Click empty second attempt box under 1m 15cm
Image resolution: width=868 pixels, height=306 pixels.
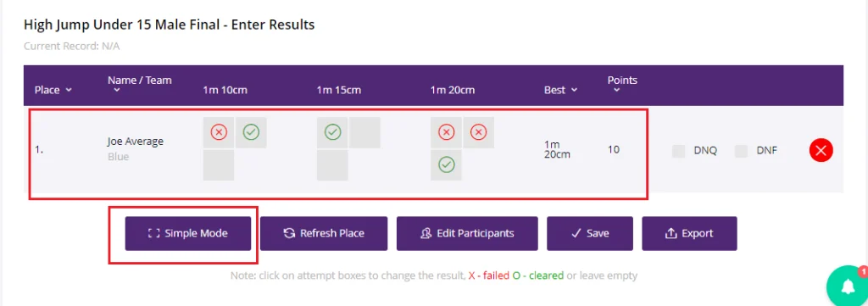[364, 132]
